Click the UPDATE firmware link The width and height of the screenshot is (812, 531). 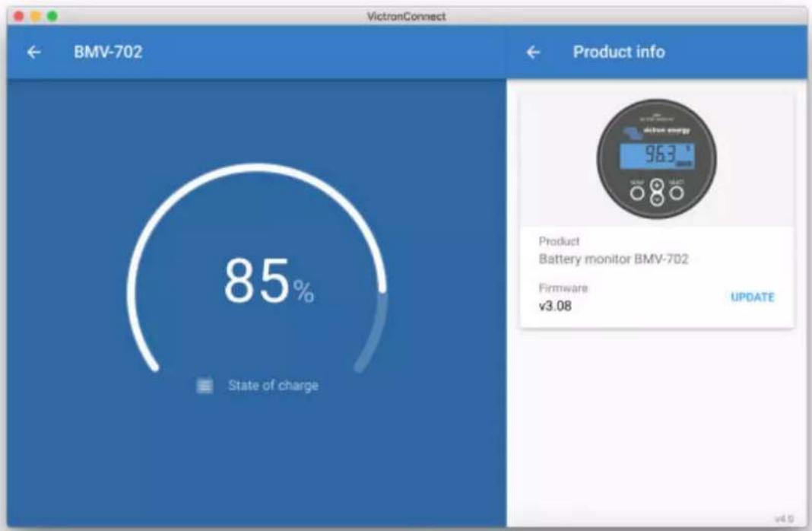752,297
